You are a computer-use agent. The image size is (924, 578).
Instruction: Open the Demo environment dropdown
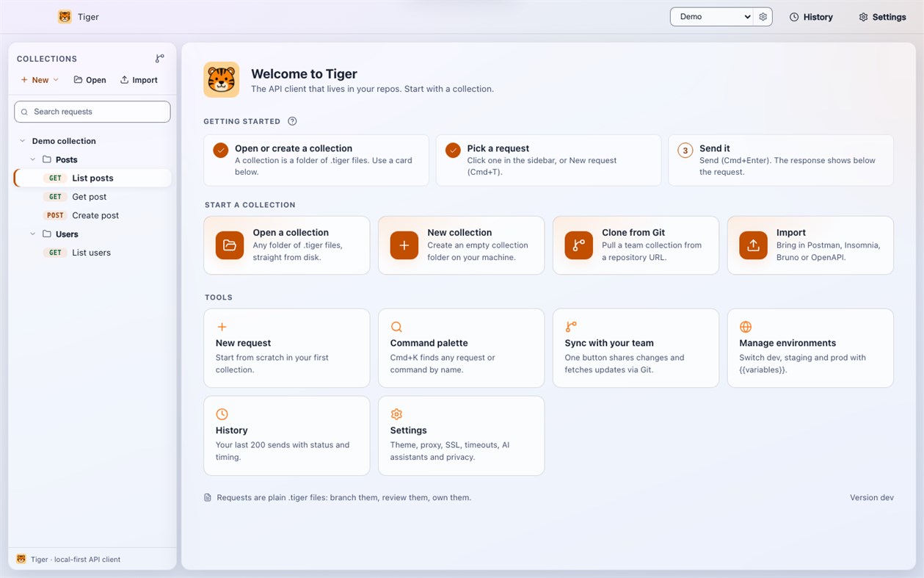tap(712, 17)
